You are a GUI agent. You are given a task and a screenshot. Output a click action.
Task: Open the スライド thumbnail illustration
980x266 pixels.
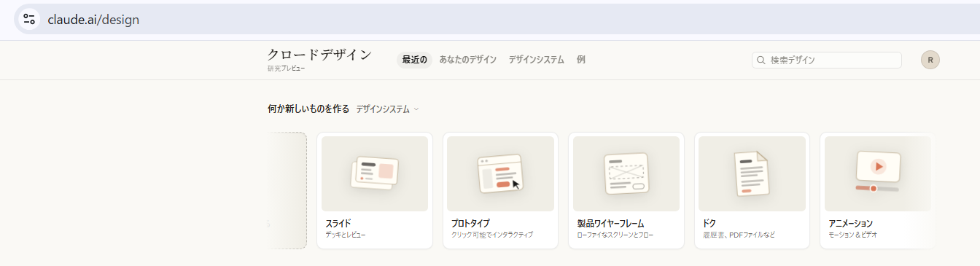[374, 174]
